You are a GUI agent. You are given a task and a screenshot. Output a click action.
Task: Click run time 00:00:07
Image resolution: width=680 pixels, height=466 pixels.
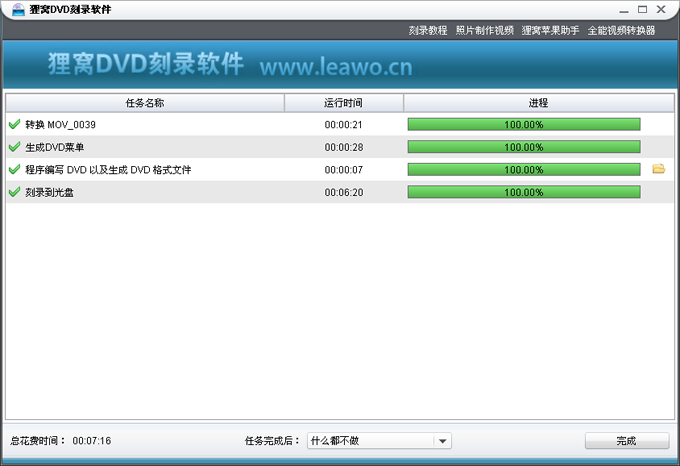[x=343, y=170]
